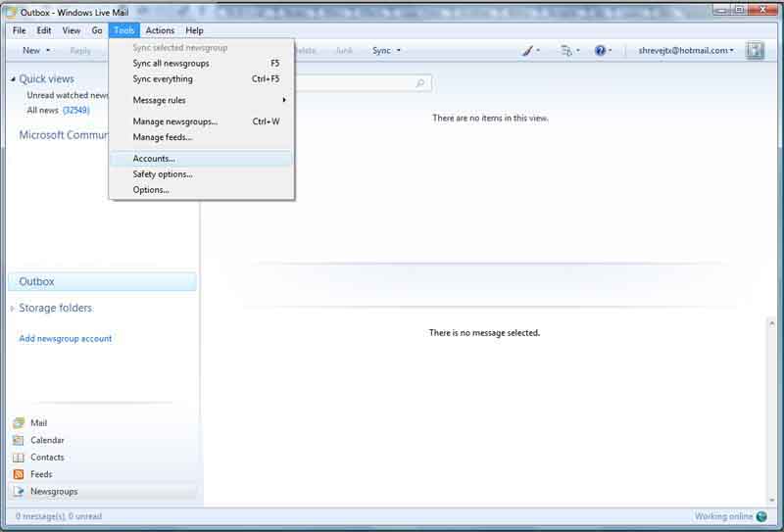Click the paintbrush color scheme icon
This screenshot has width=784, height=532.
[x=527, y=51]
